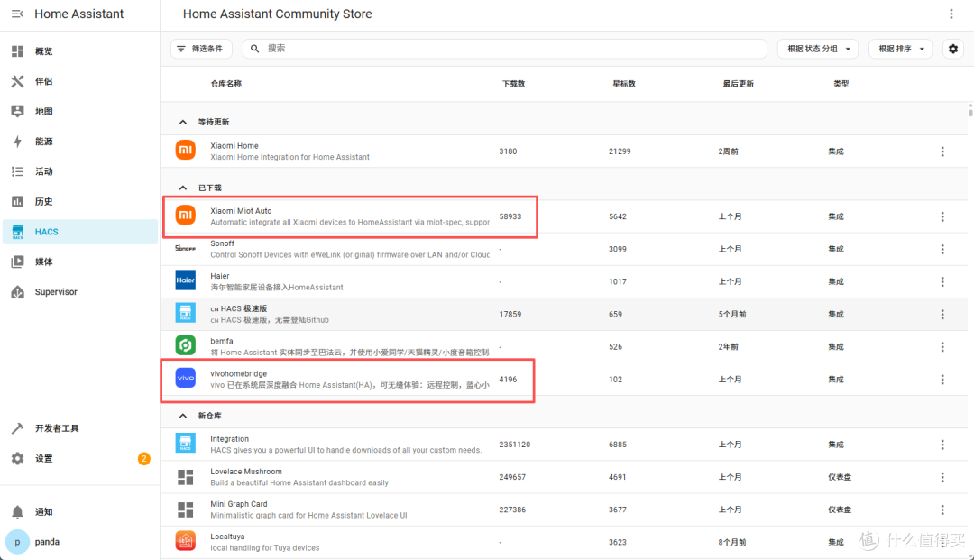
Task: Click the Lovelace Mushroom dashboard icon
Action: [185, 477]
